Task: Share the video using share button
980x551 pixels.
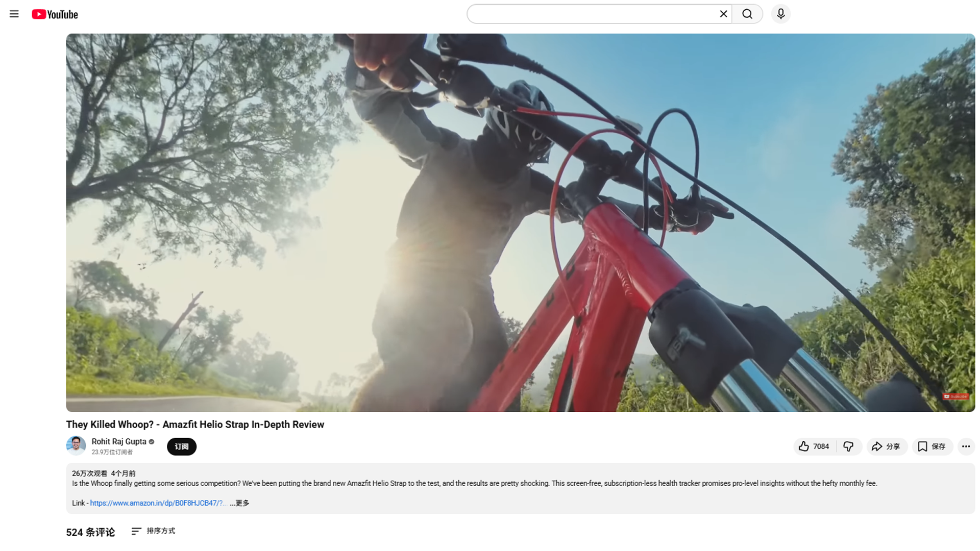Action: (x=886, y=446)
